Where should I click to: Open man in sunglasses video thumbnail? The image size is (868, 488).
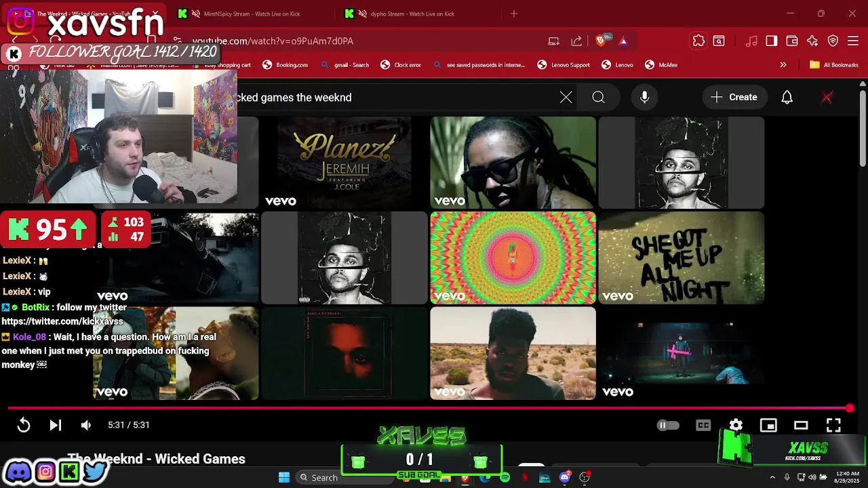click(x=513, y=162)
